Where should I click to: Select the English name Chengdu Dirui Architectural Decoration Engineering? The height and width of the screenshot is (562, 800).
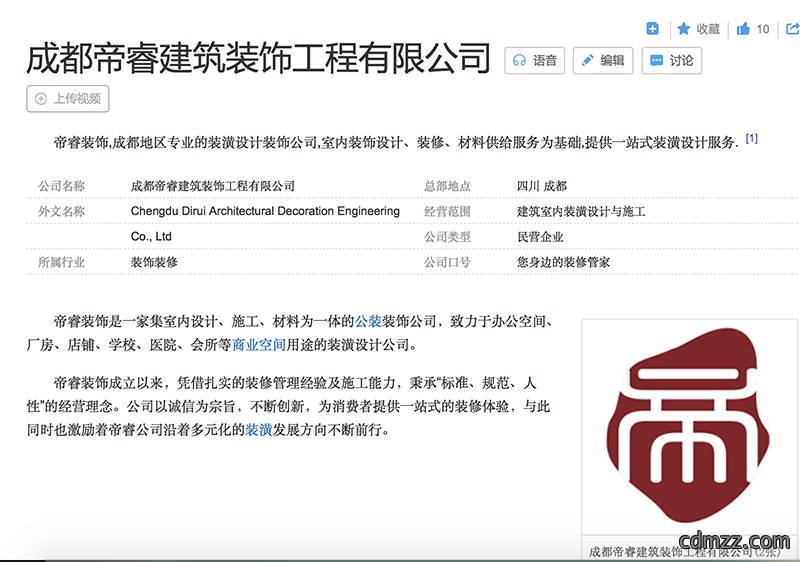click(x=265, y=211)
